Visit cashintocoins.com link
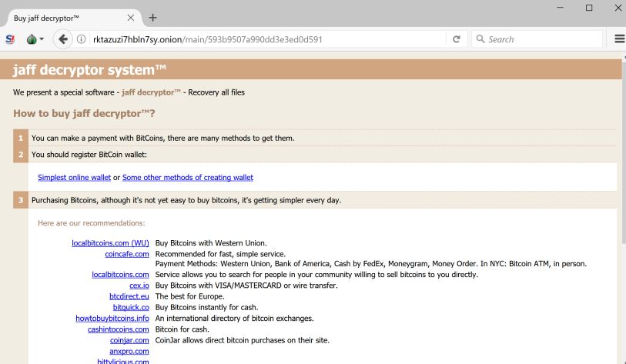The image size is (626, 364). tap(118, 329)
